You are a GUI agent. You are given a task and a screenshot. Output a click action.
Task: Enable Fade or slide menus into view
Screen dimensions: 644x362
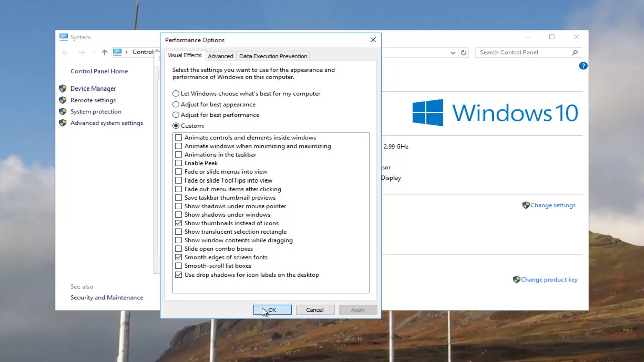pos(178,172)
